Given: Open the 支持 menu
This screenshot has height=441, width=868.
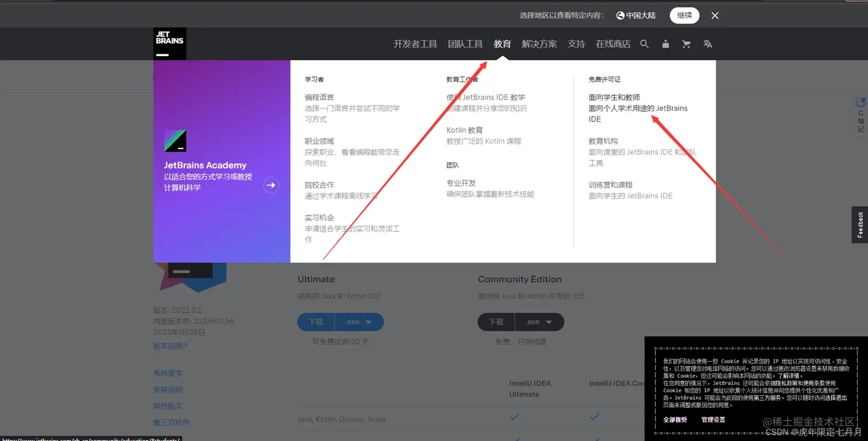Looking at the screenshot, I should (576, 44).
